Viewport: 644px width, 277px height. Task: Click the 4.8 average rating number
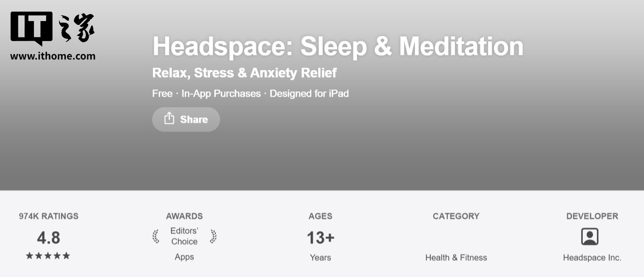click(x=48, y=238)
